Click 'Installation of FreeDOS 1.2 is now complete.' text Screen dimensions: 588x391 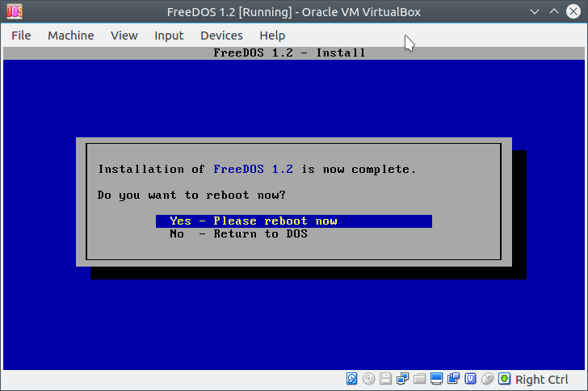point(257,169)
